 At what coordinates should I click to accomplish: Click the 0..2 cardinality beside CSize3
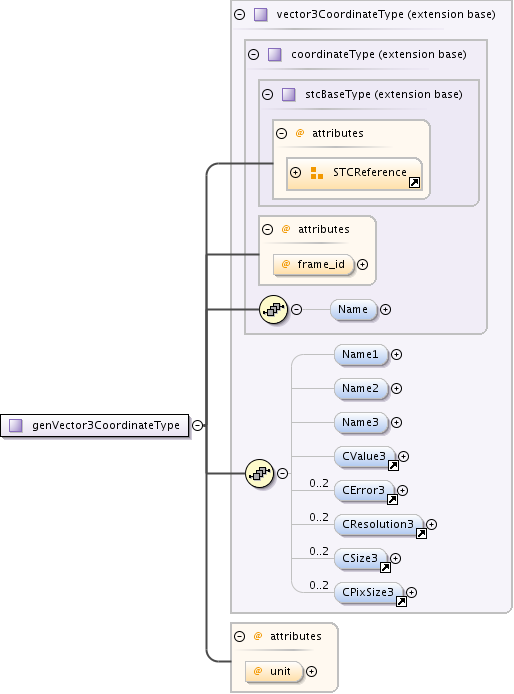coord(319,551)
